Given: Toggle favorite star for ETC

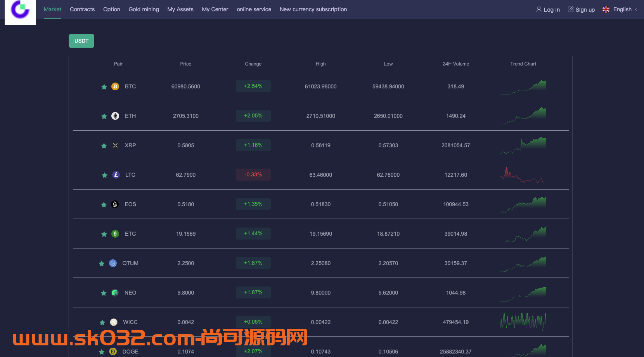Looking at the screenshot, I should [x=104, y=234].
